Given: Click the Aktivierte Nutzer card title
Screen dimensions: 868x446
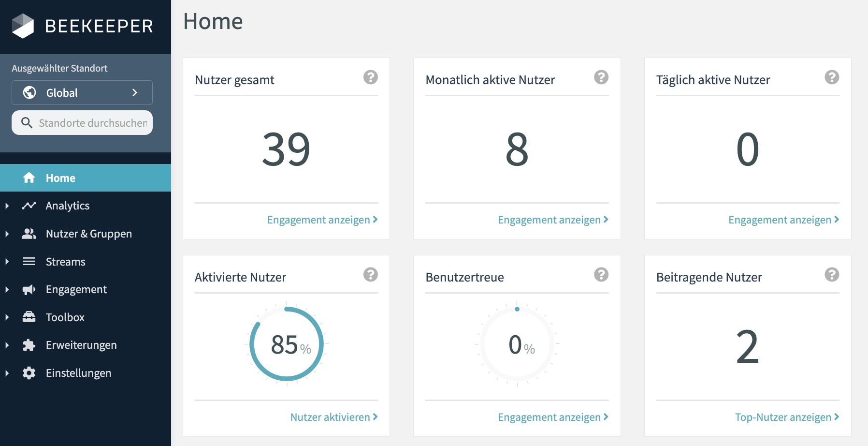Looking at the screenshot, I should click(x=240, y=277).
